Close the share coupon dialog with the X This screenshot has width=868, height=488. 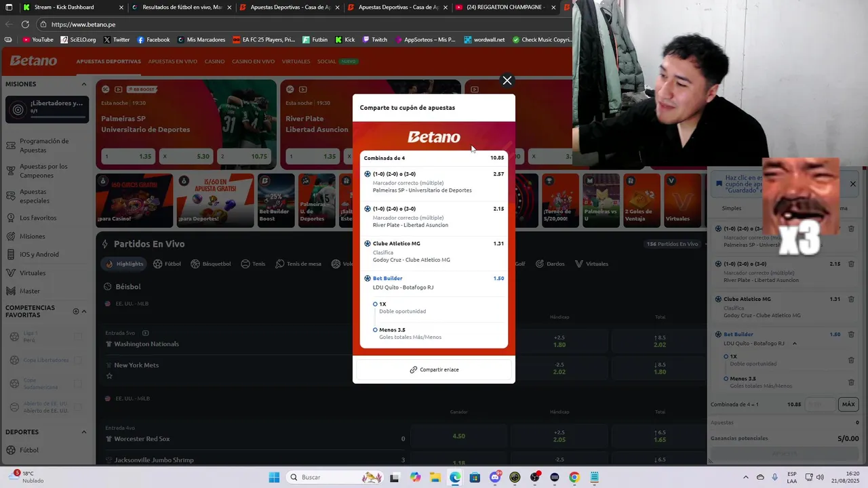pyautogui.click(x=507, y=81)
